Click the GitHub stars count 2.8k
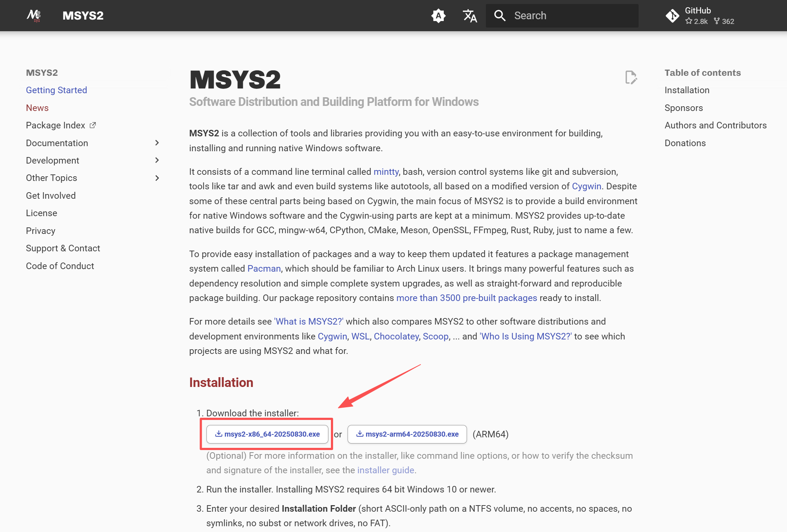The image size is (787, 532). click(x=697, y=21)
